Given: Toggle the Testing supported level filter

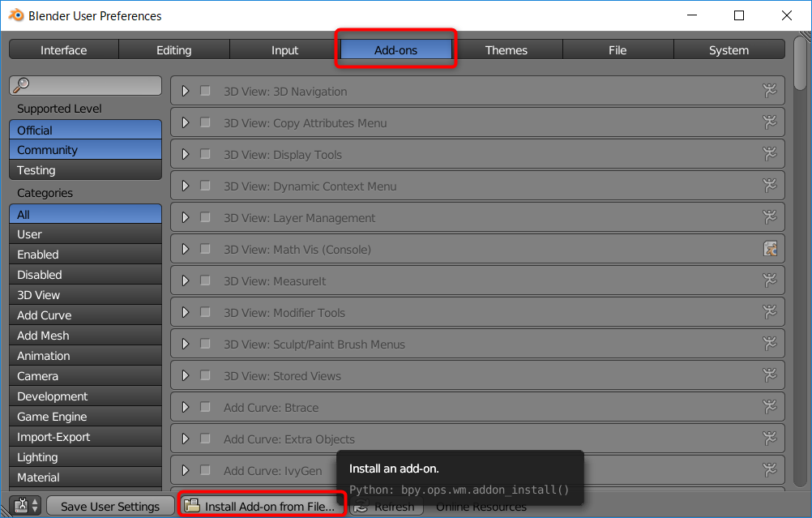Looking at the screenshot, I should tap(85, 170).
